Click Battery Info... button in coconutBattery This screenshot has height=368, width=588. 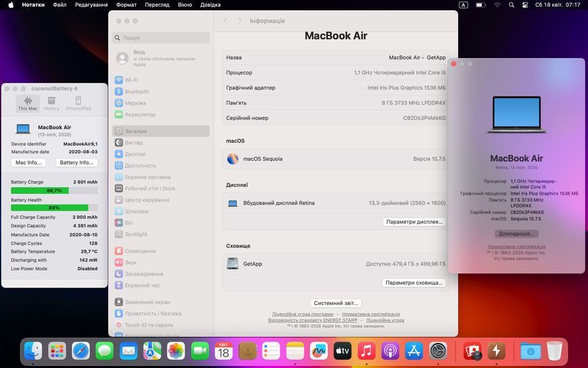[76, 162]
